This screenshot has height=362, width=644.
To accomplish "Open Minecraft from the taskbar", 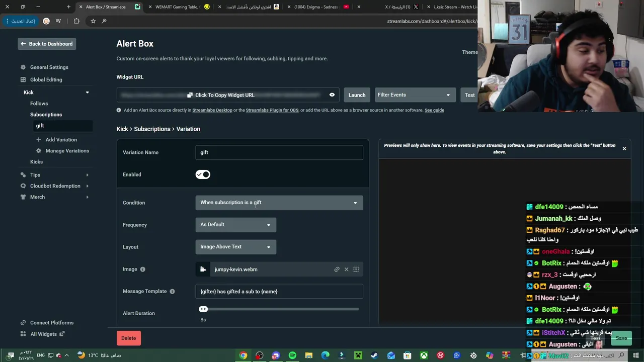I will point(358,355).
